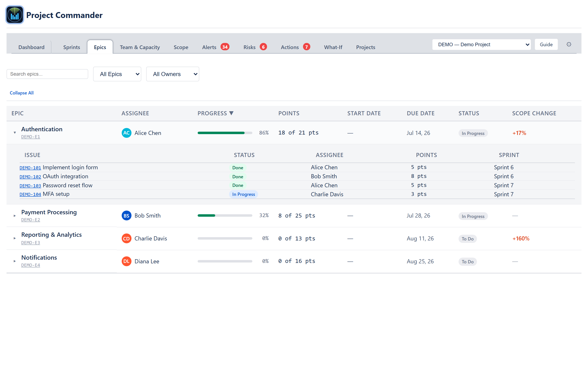Click Diana Lee's DL avatar
This screenshot has width=588, height=368.
[126, 261]
